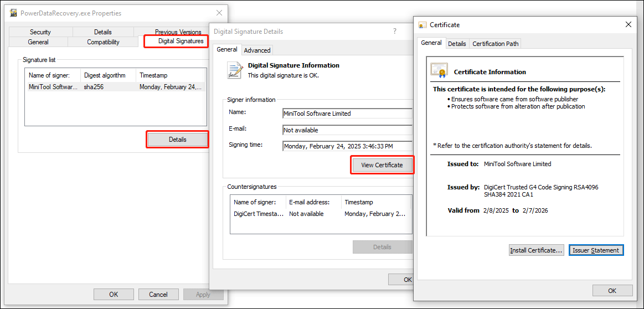Select the General tab in Certificate window

(x=431, y=43)
